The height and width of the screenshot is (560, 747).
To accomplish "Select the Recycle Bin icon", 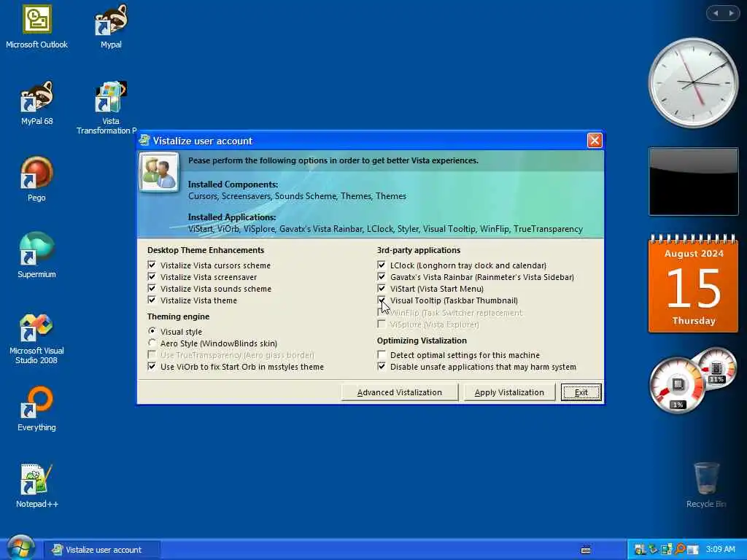I will pyautogui.click(x=706, y=485).
